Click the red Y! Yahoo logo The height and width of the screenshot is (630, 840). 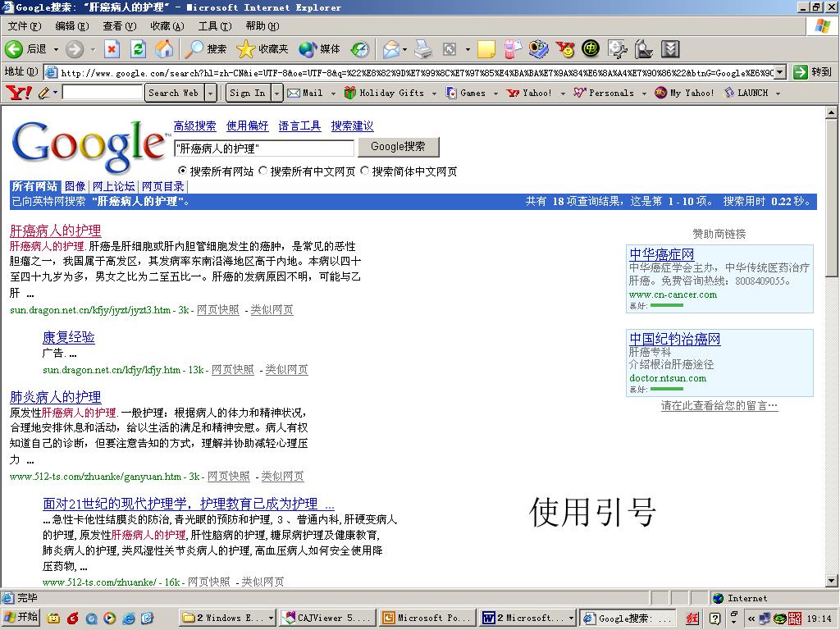[x=19, y=93]
